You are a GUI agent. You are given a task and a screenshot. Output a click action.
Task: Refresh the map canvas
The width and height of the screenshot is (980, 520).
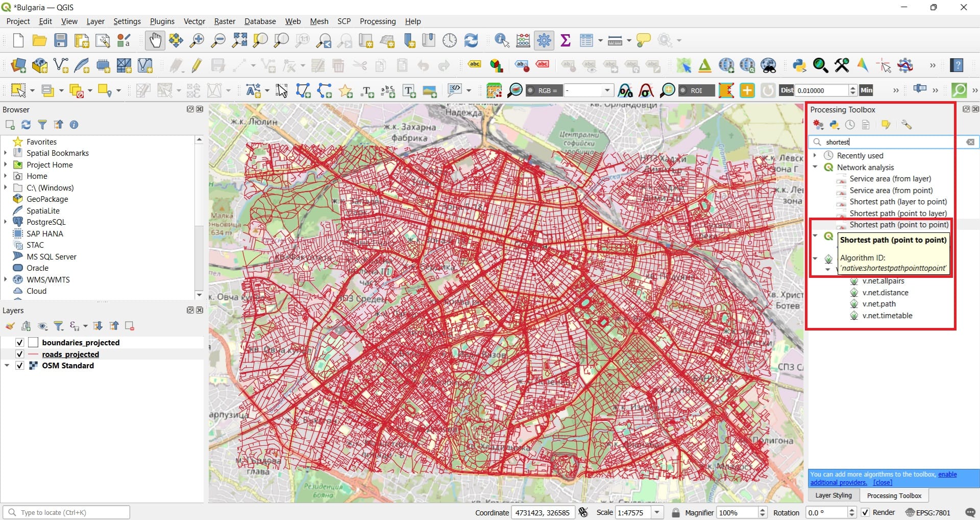[x=471, y=40]
